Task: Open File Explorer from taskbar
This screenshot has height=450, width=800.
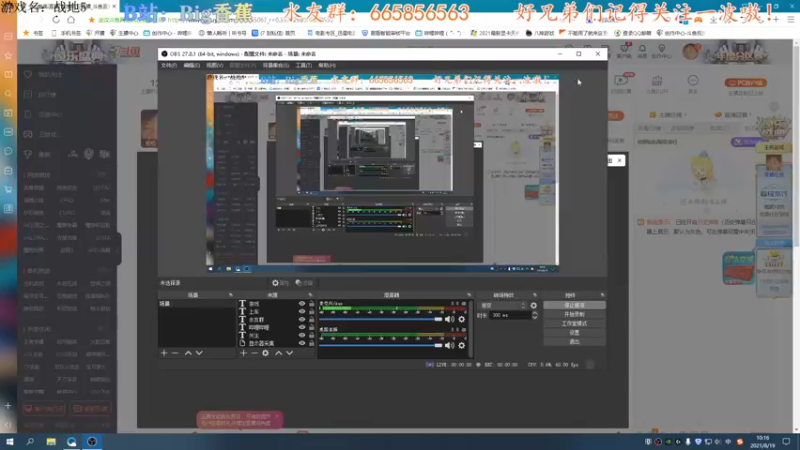Action: point(51,441)
